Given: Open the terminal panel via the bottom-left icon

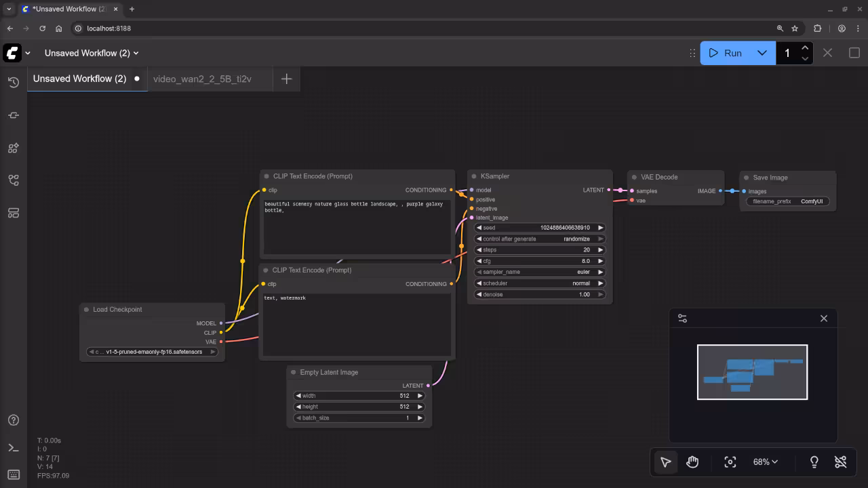Looking at the screenshot, I should (13, 447).
